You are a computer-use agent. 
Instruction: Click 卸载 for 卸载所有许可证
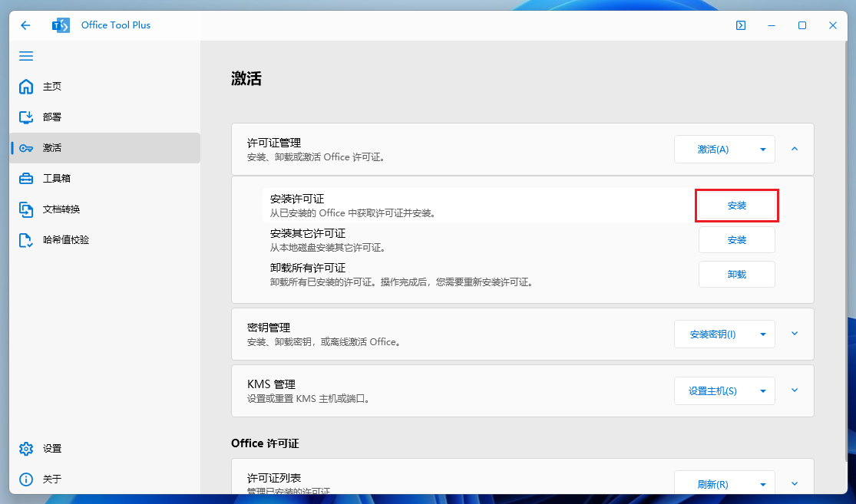pos(737,275)
